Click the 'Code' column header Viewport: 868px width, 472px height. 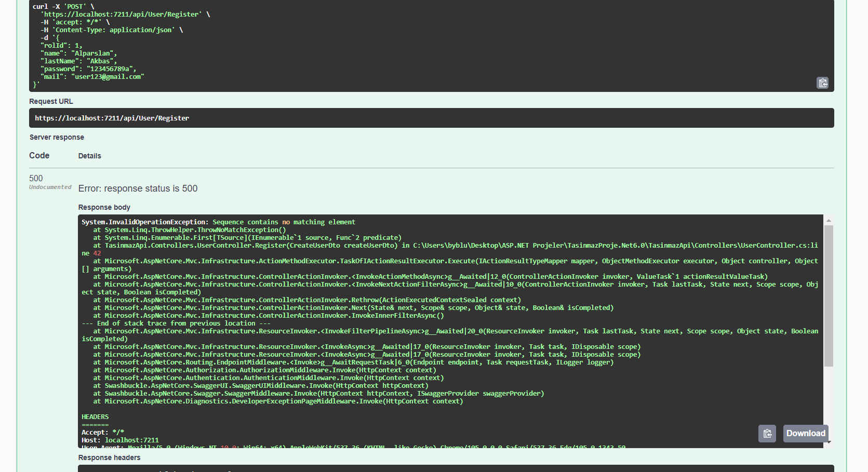point(39,155)
